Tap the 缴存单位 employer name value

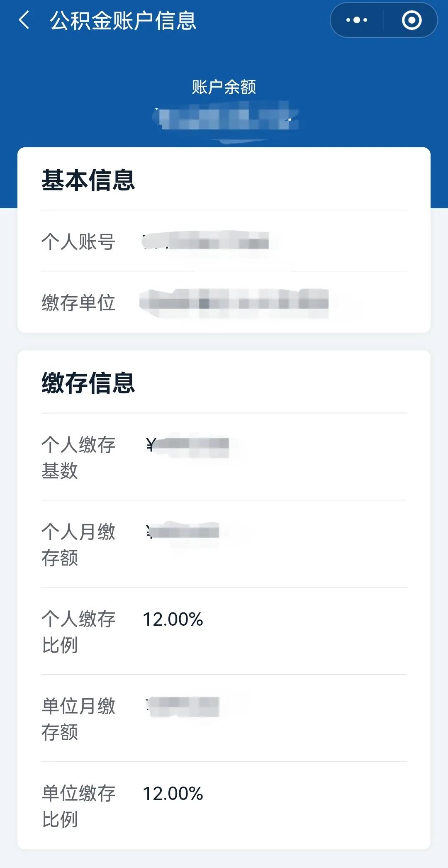[x=236, y=303]
